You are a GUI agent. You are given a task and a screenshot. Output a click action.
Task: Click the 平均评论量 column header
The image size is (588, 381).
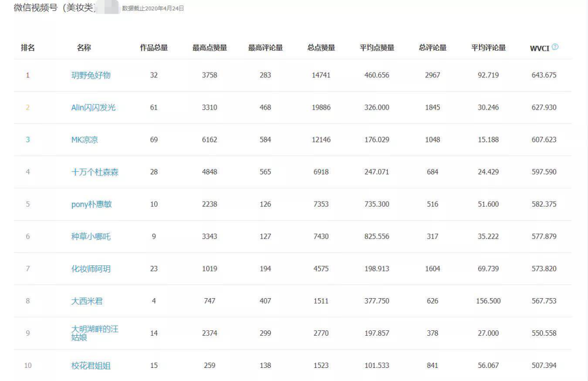pos(488,47)
